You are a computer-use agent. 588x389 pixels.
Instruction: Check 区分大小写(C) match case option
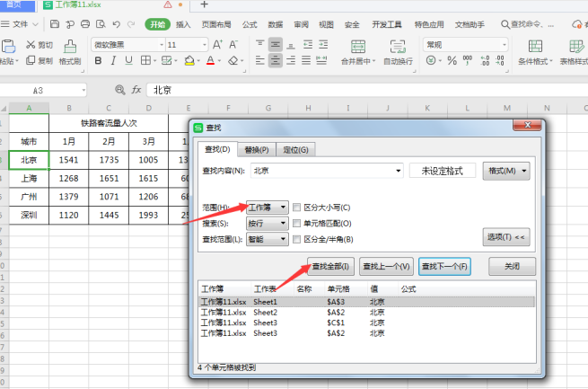tap(296, 208)
